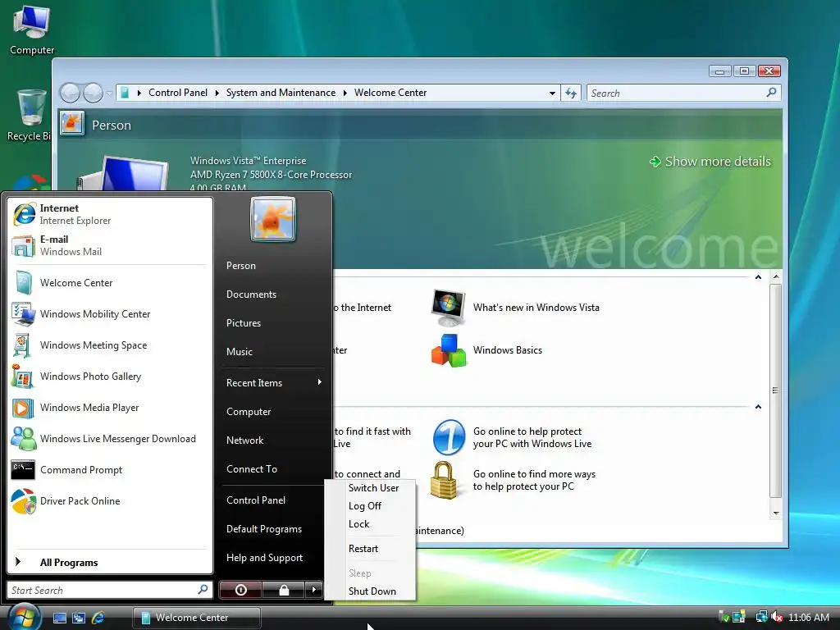Open dropdown arrow after Control Panel breadcrumb

click(217, 93)
